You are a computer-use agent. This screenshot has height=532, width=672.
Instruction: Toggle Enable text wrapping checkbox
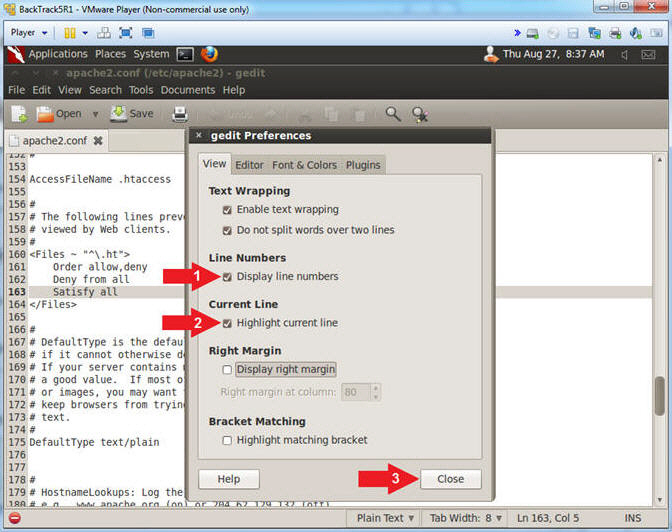point(227,210)
